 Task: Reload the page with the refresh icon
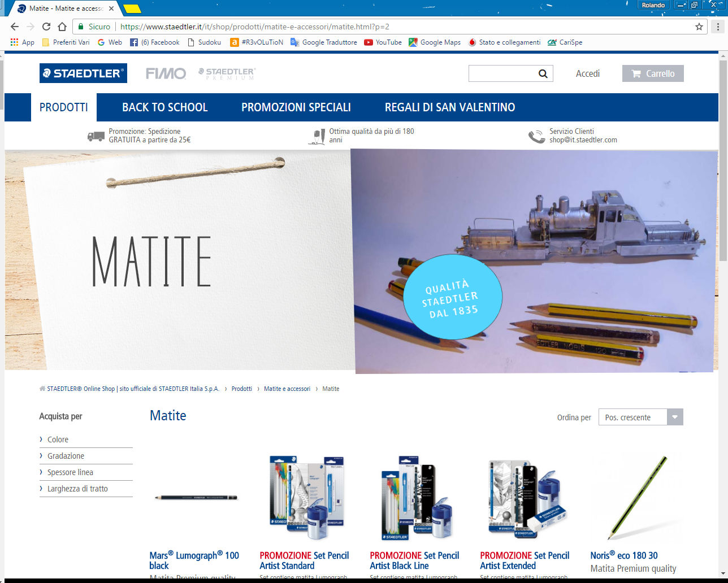click(x=46, y=27)
